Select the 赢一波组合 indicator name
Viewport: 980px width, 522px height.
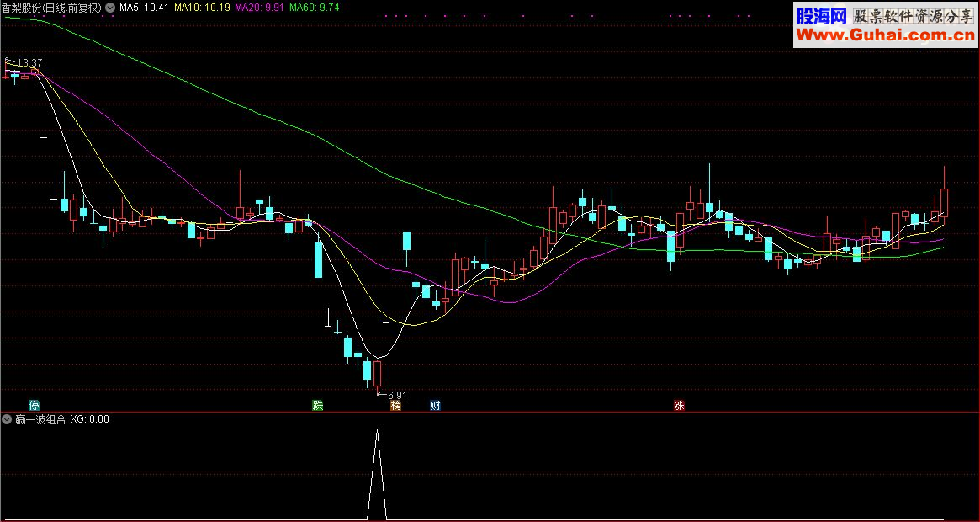pyautogui.click(x=40, y=419)
